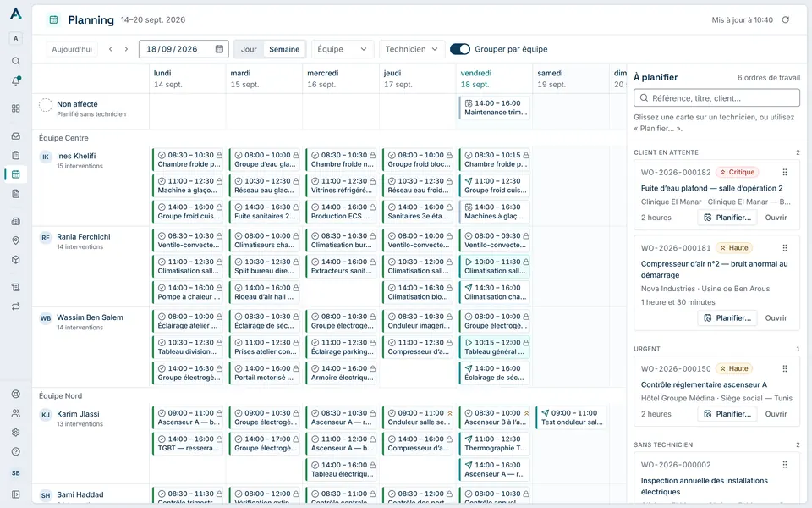Open Wassim's Tuesday Portail motorisé card
This screenshot has width=812, height=508.
coord(265,373)
